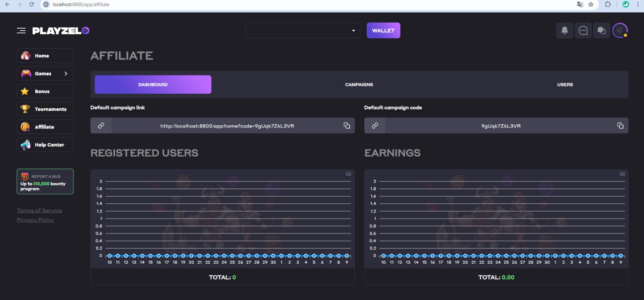Open the community chat messages icon
The image size is (644, 300).
click(601, 31)
